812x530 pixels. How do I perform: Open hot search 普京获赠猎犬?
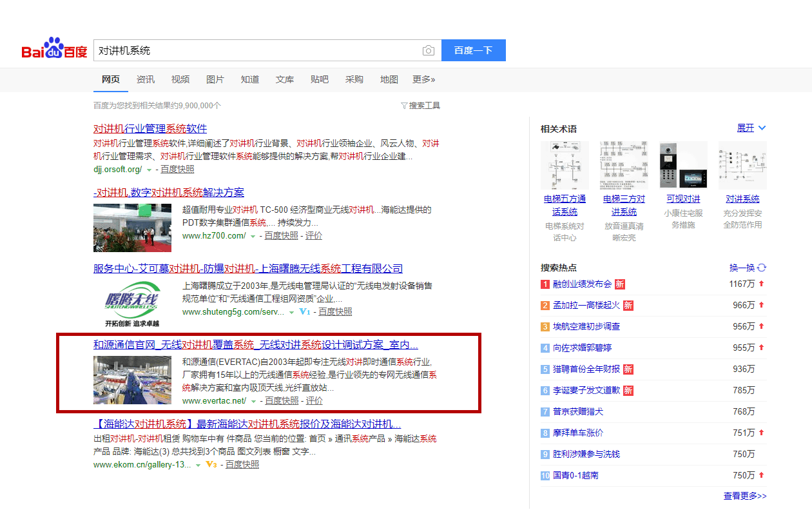578,411
